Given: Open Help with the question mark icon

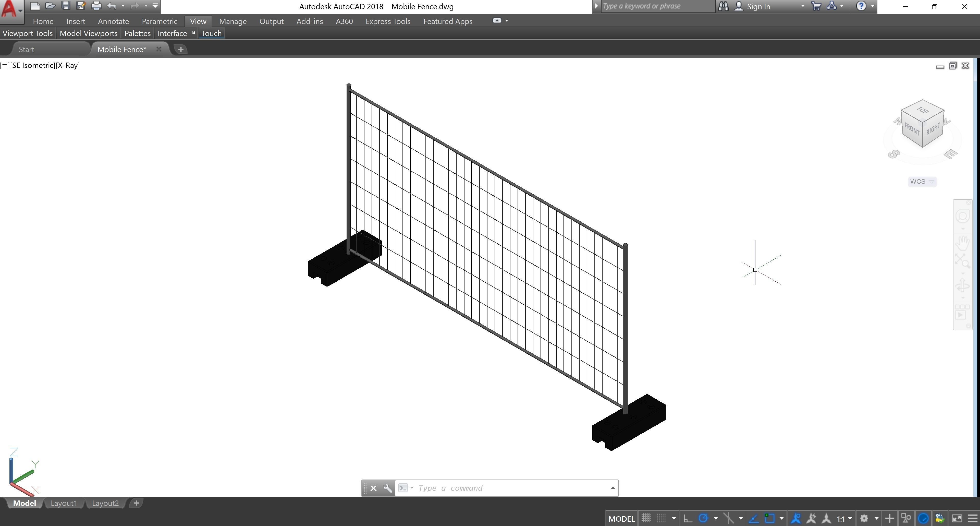Looking at the screenshot, I should (x=861, y=6).
